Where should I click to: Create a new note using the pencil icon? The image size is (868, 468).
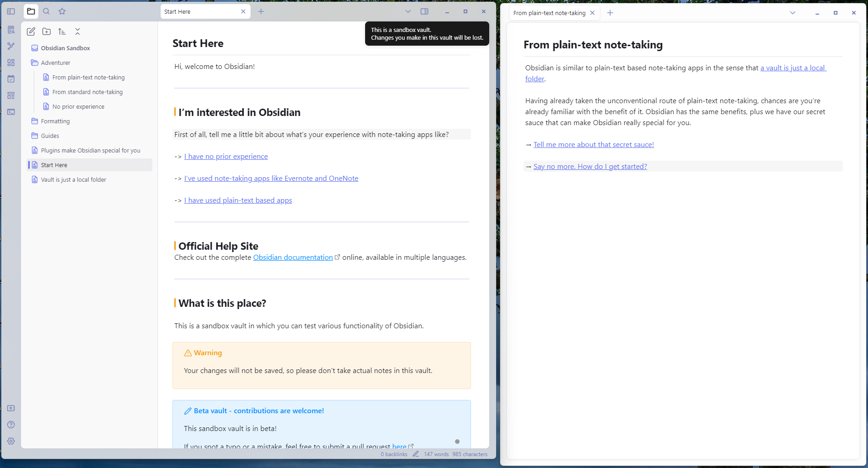click(31, 32)
